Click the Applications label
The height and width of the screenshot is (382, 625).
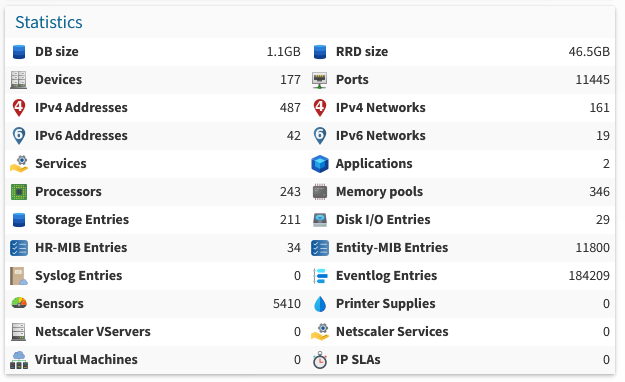click(x=374, y=164)
